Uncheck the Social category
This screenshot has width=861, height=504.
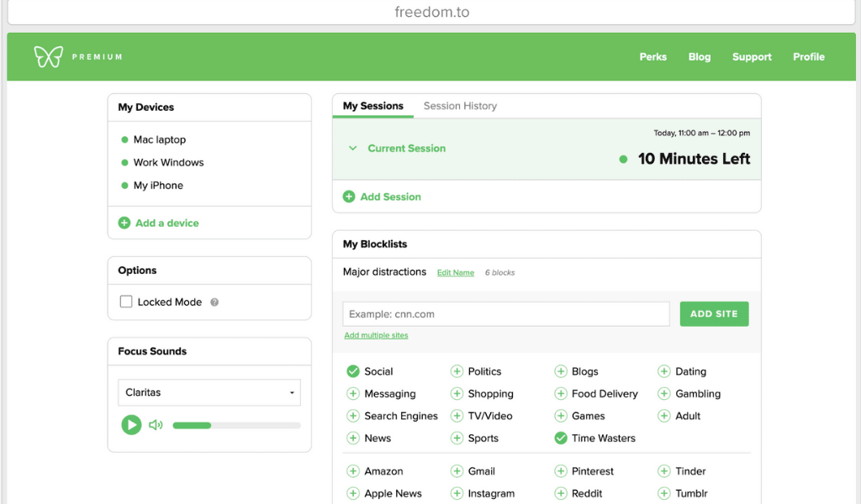[x=353, y=371]
